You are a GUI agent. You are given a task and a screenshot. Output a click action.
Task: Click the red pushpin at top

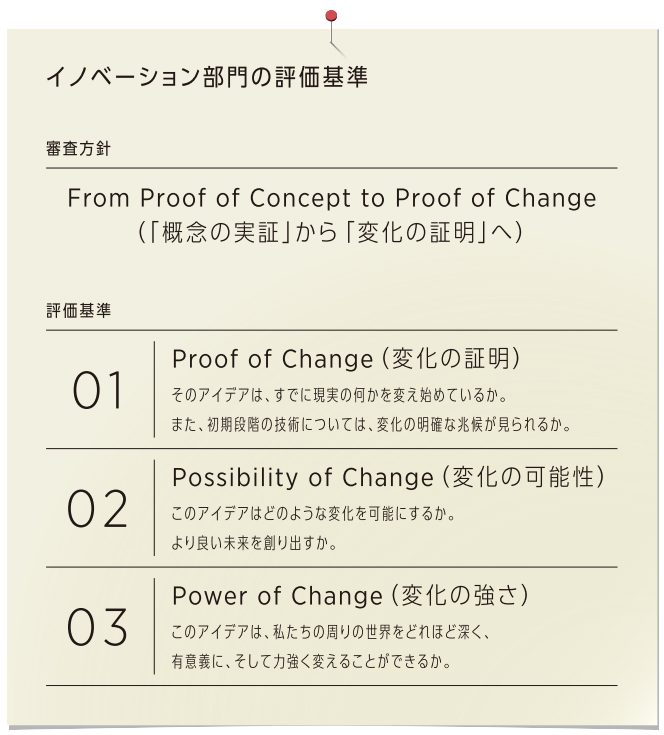point(331,16)
